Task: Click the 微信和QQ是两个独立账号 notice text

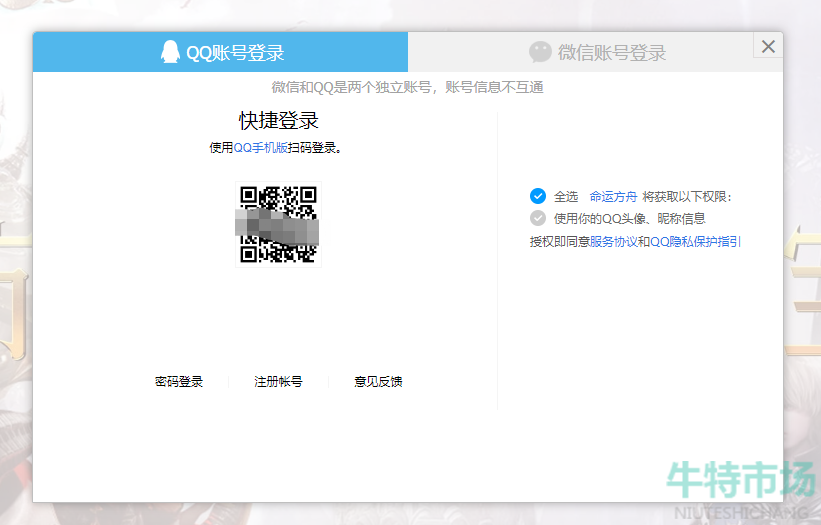Action: (407, 87)
